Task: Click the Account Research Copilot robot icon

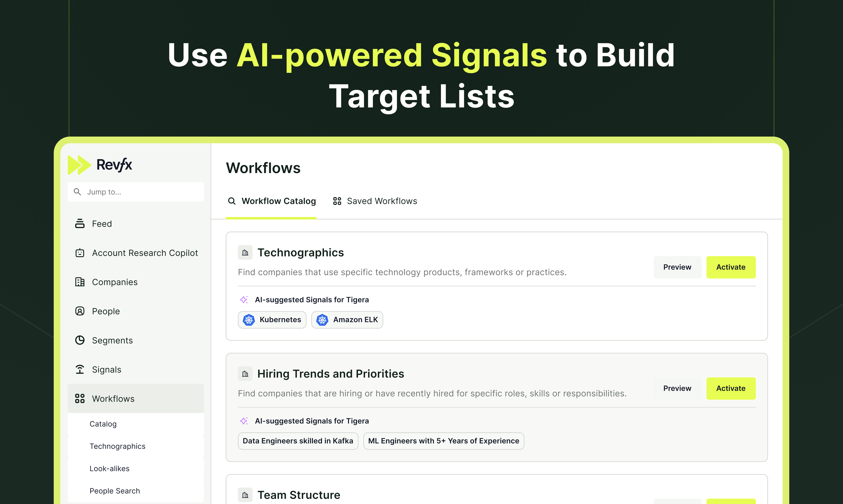Action: click(80, 253)
